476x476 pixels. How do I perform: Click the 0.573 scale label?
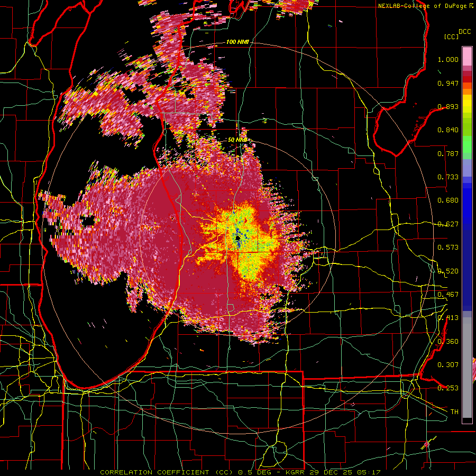(448, 248)
